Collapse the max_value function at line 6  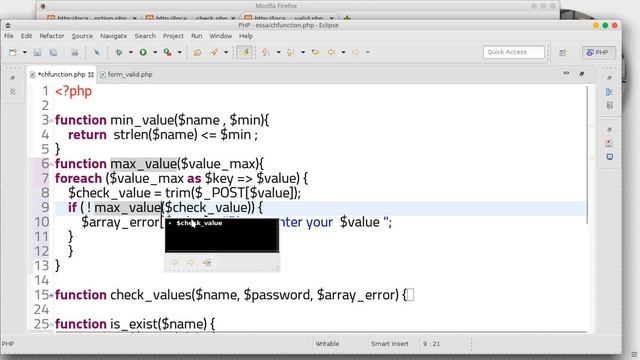[x=52, y=164]
